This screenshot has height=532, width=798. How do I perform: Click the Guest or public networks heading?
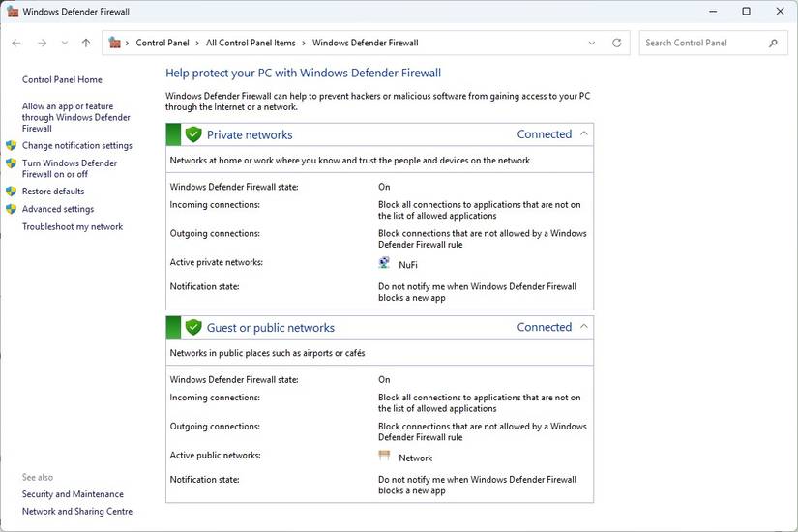(x=270, y=328)
